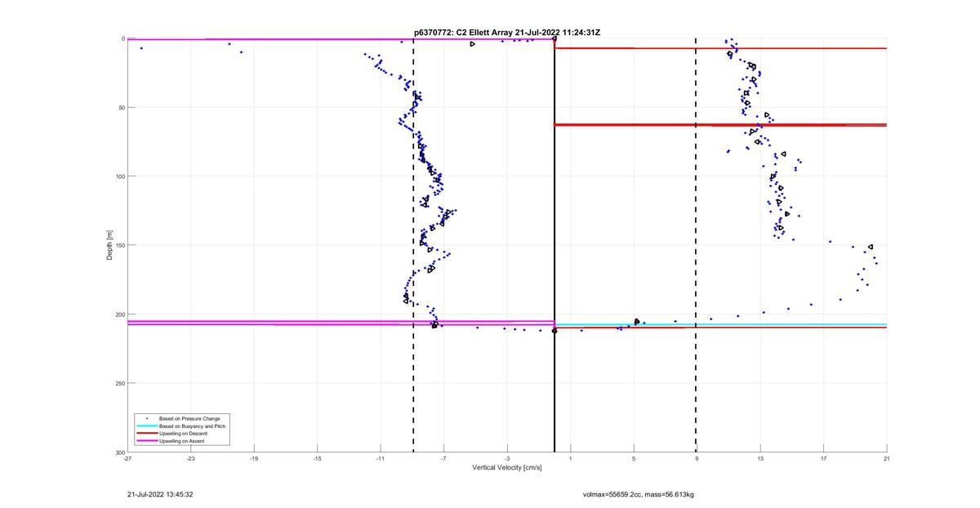
Task: Click x-axis tick label -27
Action: 127,458
